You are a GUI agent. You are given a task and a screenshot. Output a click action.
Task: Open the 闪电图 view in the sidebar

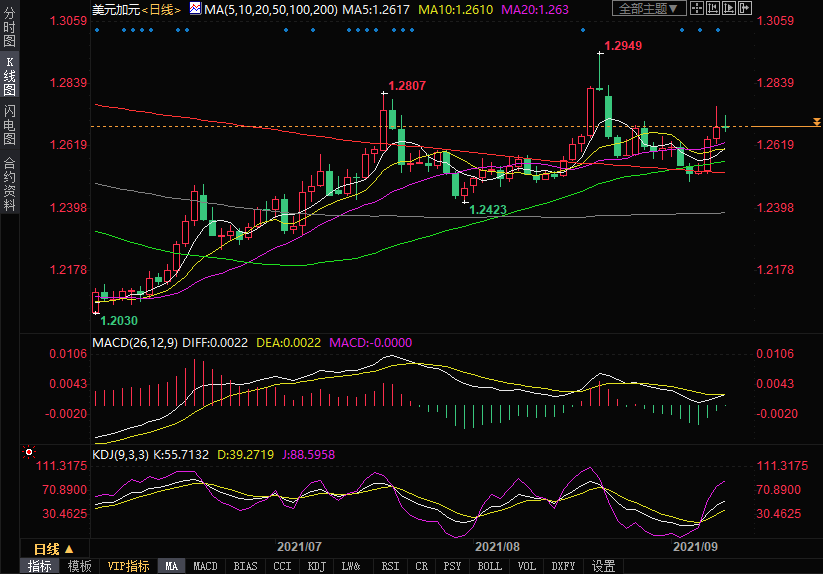pyautogui.click(x=10, y=125)
